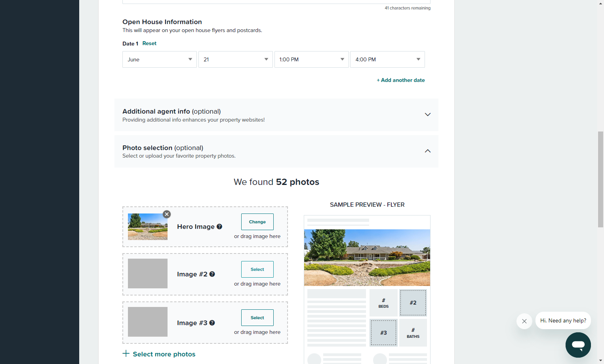Dismiss the 'Need any help?' chat prompt
This screenshot has height=364, width=604.
tap(524, 321)
